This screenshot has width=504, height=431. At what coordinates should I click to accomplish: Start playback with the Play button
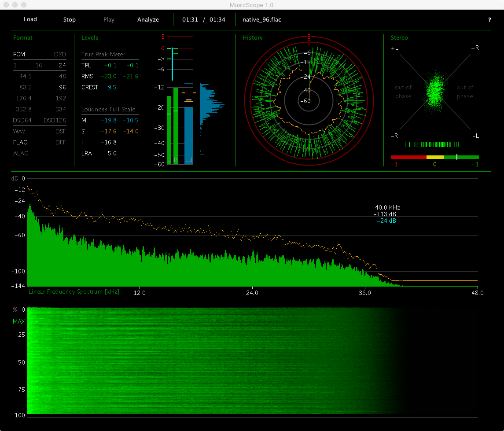[109, 20]
